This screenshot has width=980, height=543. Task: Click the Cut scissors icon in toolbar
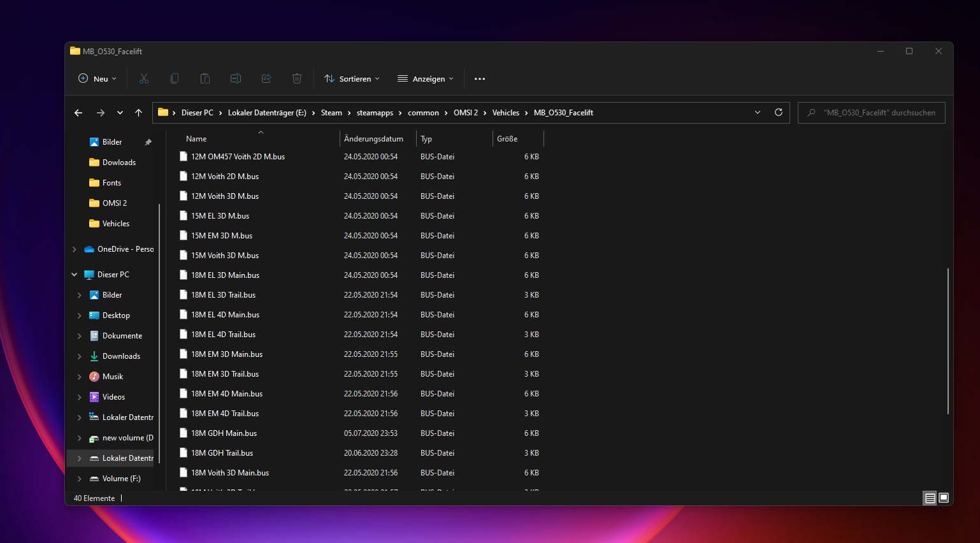144,78
